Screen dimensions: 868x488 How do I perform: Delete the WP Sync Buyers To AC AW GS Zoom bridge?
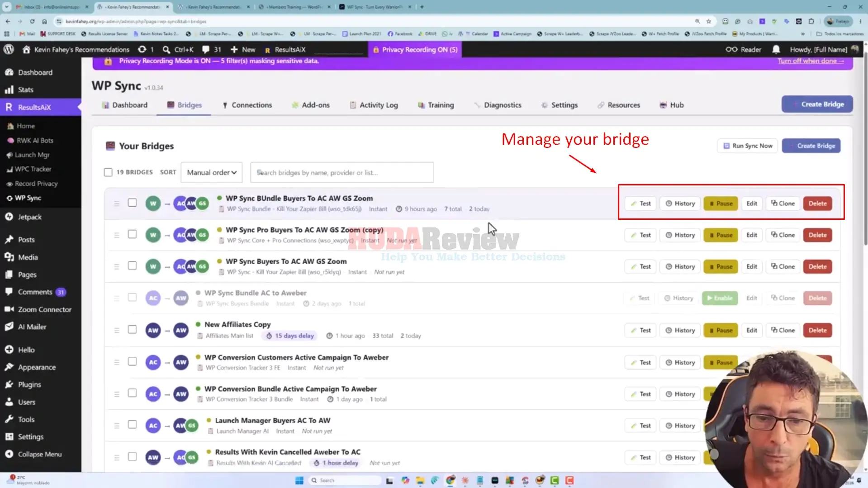coord(817,267)
